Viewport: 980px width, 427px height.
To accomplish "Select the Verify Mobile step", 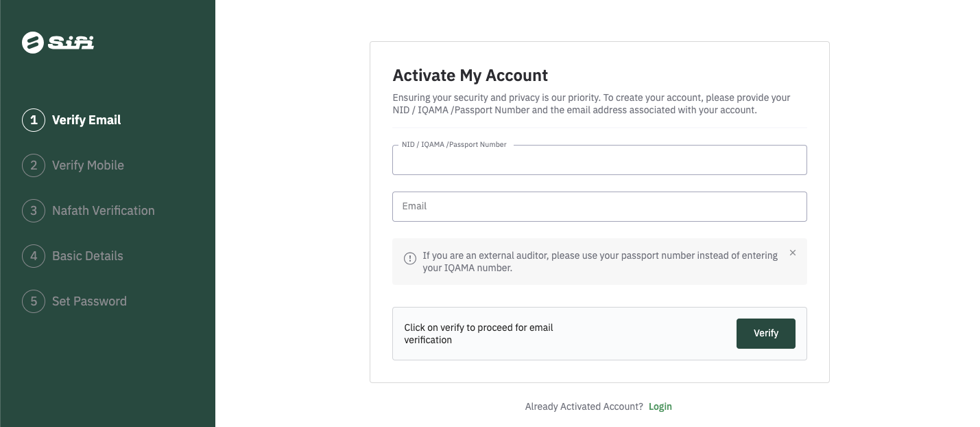I will (x=88, y=165).
